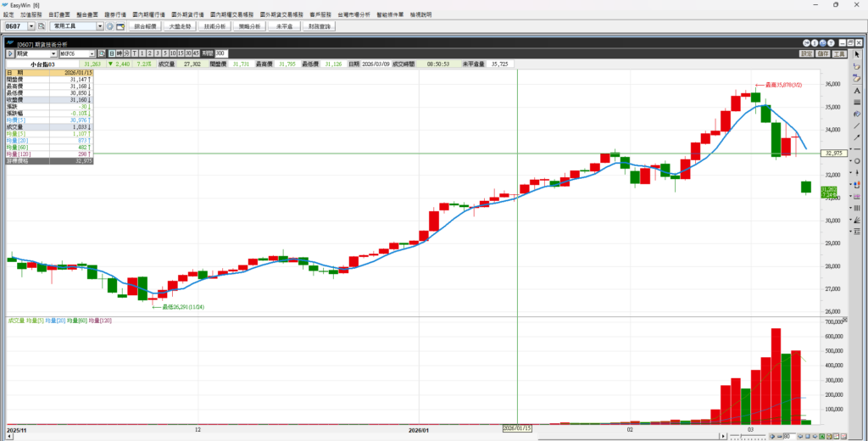Open the 常用工具 dropdown list
The height and width of the screenshot is (441, 868).
(100, 26)
